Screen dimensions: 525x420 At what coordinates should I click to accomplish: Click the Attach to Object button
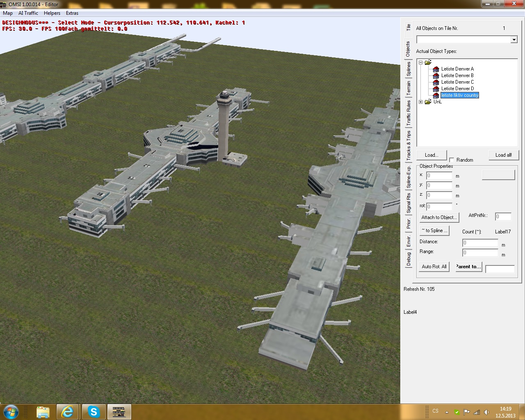438,217
